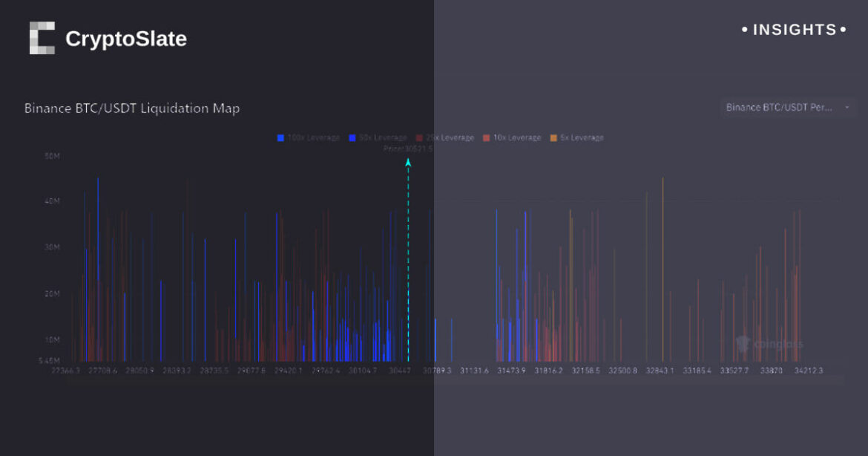This screenshot has height=456, width=868.
Task: Click the 34212.3 x-axis label
Action: [808, 370]
